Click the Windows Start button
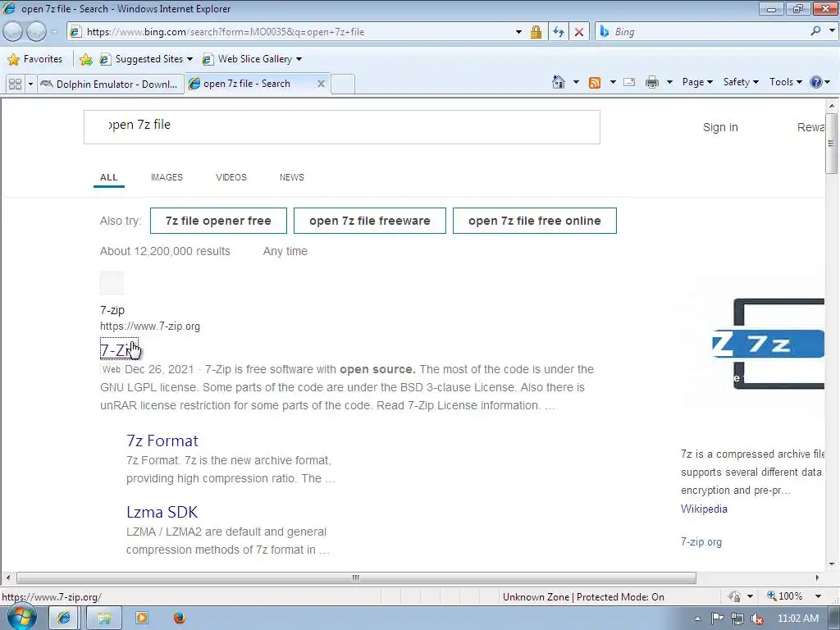The width and height of the screenshot is (840, 630). point(21,618)
